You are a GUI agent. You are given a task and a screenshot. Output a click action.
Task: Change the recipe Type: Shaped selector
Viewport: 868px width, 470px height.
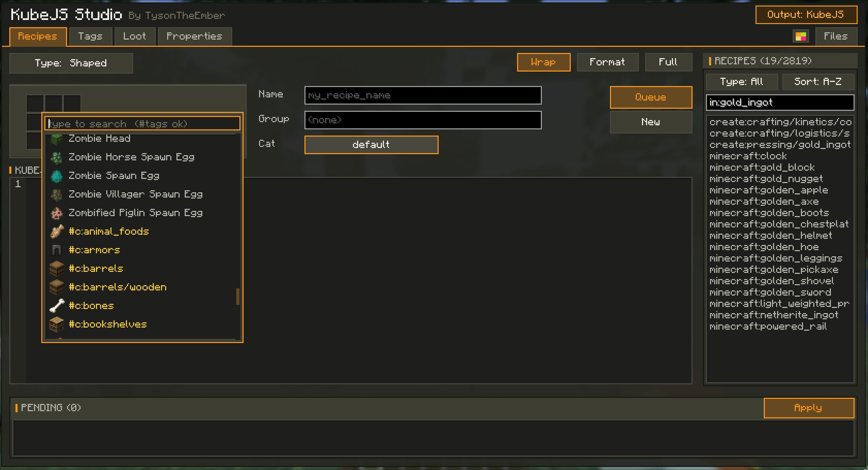[71, 63]
